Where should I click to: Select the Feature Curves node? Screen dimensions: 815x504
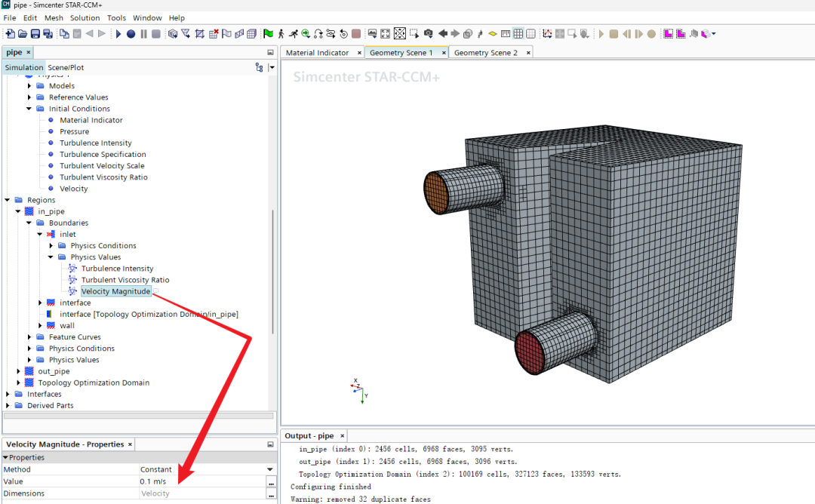click(x=75, y=337)
